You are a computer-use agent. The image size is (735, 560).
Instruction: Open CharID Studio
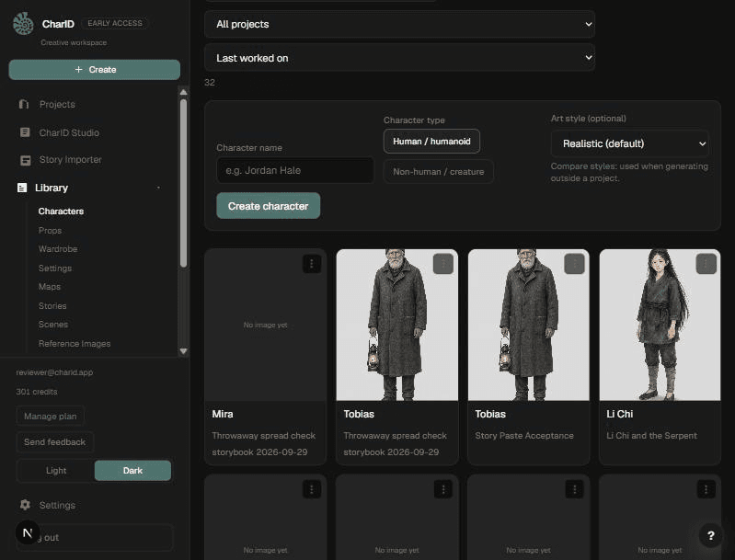pos(69,132)
